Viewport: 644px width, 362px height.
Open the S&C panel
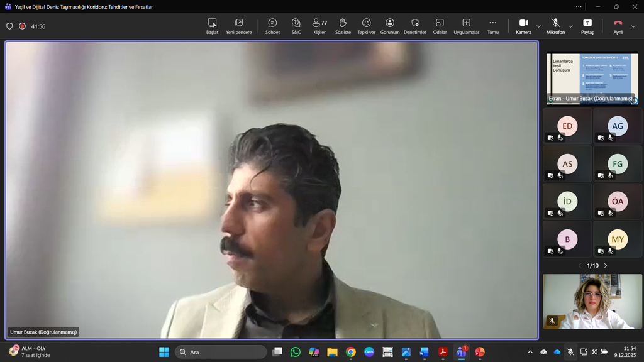pyautogui.click(x=296, y=26)
